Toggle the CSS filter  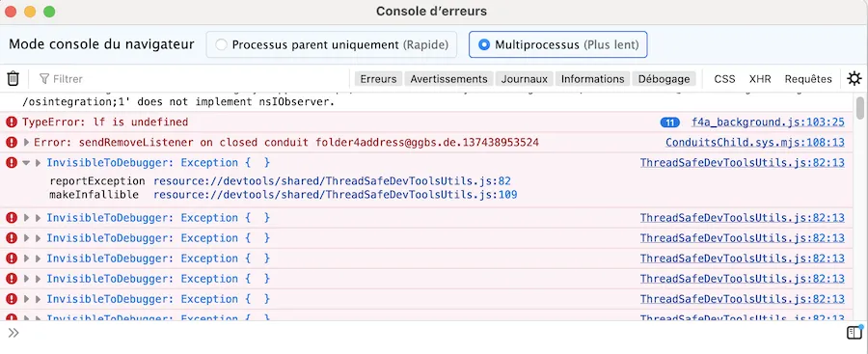click(724, 79)
